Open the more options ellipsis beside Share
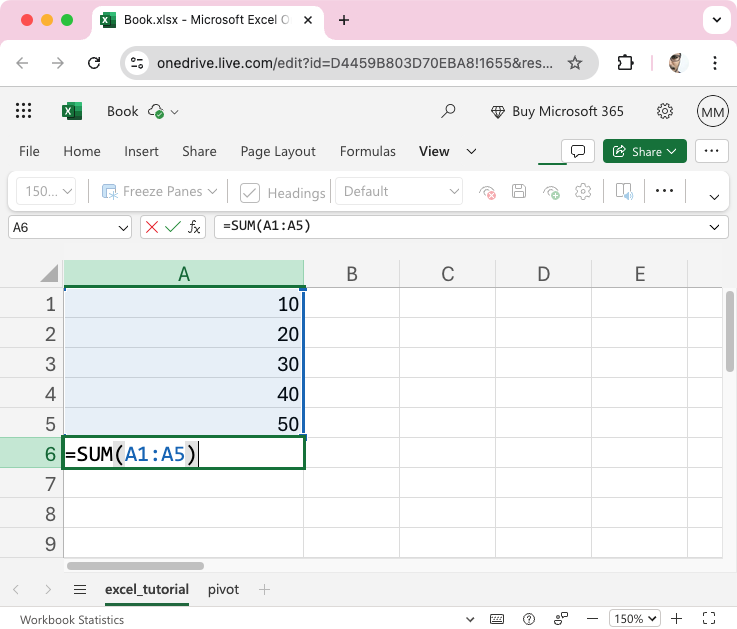This screenshot has height=629, width=737. coord(711,151)
